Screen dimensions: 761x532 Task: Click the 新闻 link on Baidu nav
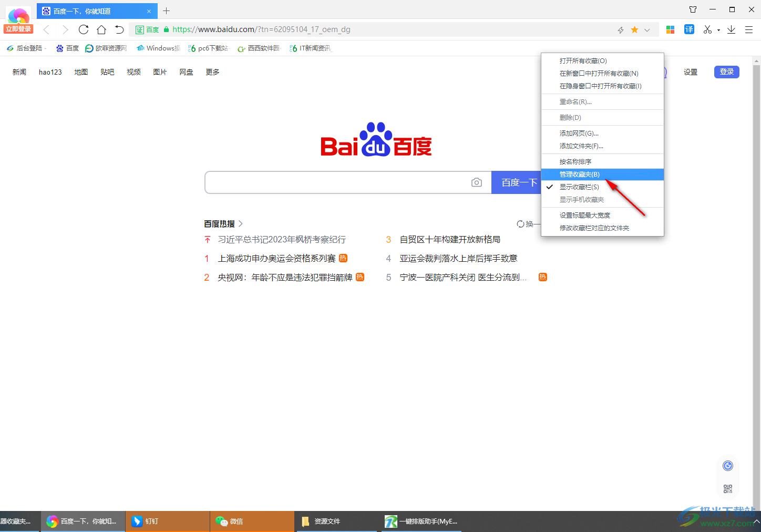[19, 72]
